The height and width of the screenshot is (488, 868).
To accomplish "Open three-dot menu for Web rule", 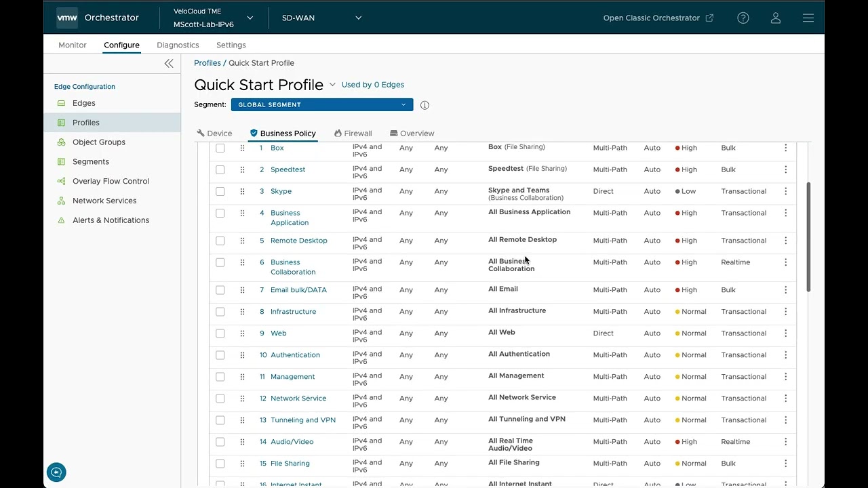I will tap(785, 333).
